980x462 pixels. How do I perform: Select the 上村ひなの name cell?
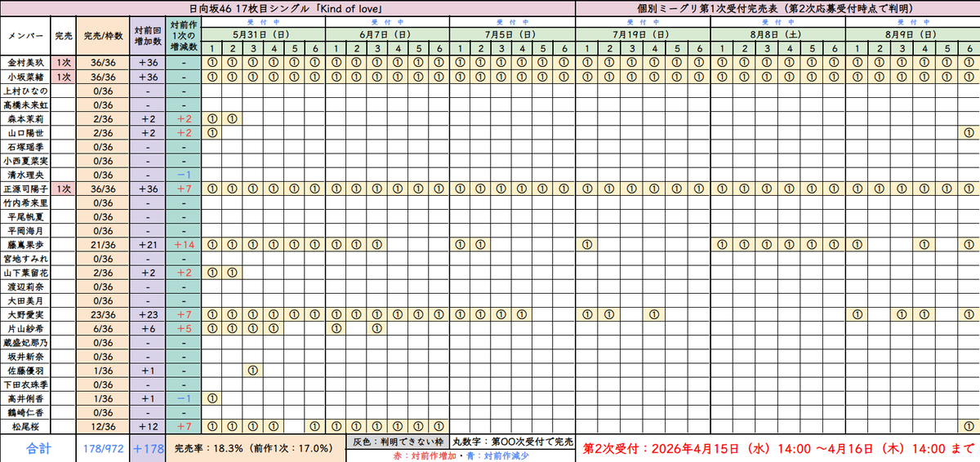coord(25,91)
